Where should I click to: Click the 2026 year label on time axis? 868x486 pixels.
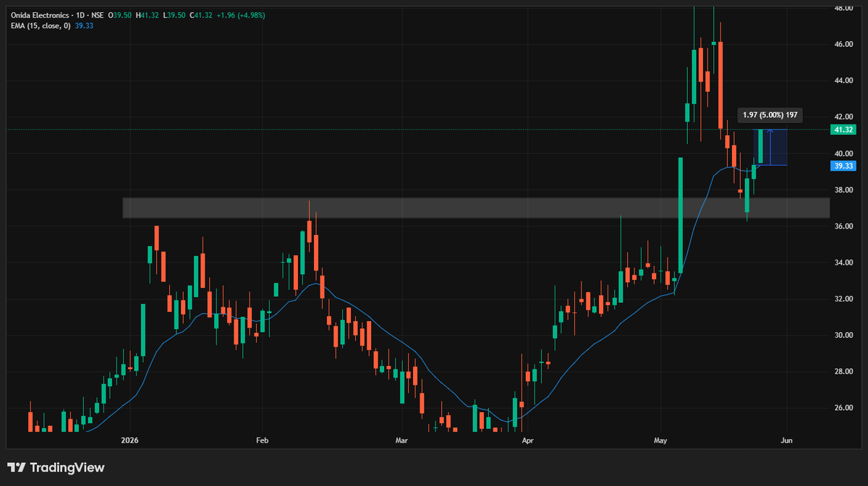click(129, 440)
